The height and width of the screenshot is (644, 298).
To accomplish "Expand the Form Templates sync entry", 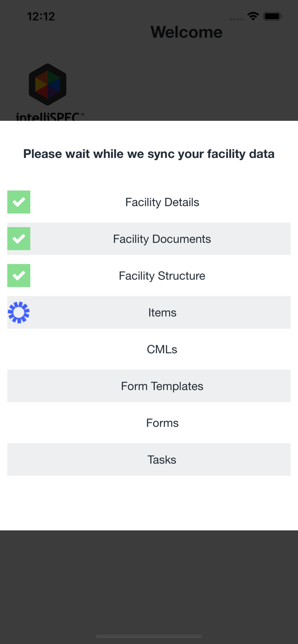I will click(x=162, y=386).
